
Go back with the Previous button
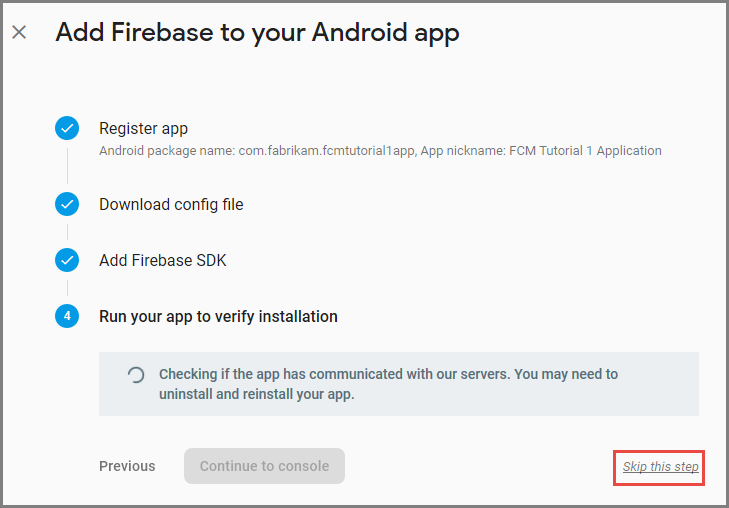point(127,466)
